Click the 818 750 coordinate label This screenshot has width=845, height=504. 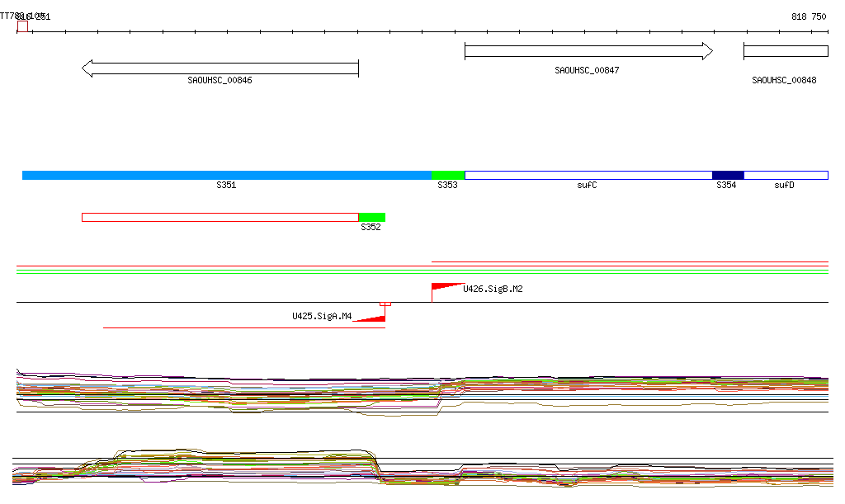click(809, 16)
